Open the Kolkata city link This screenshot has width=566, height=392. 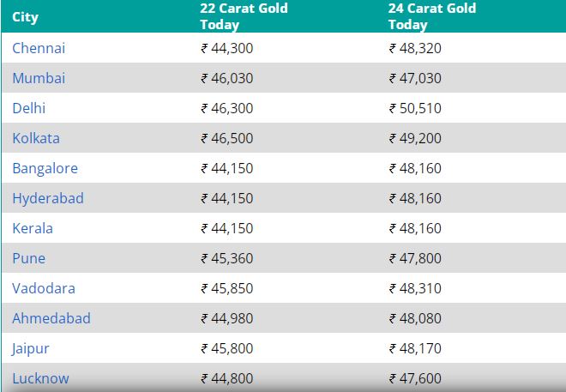(x=36, y=138)
